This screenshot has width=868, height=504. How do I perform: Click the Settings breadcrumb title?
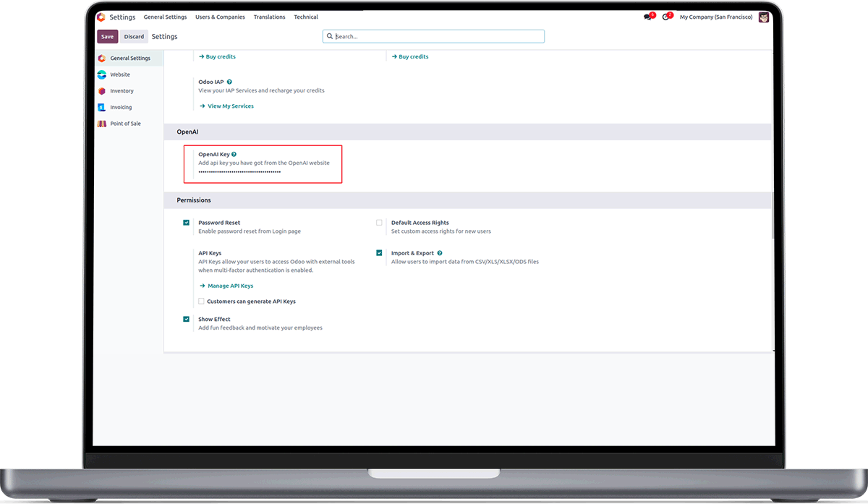[x=164, y=36]
